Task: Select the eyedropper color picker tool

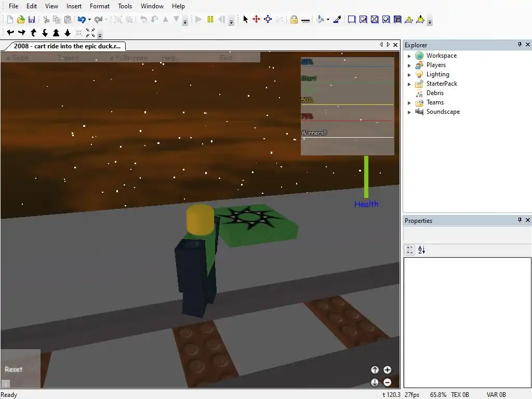Action: click(337, 19)
